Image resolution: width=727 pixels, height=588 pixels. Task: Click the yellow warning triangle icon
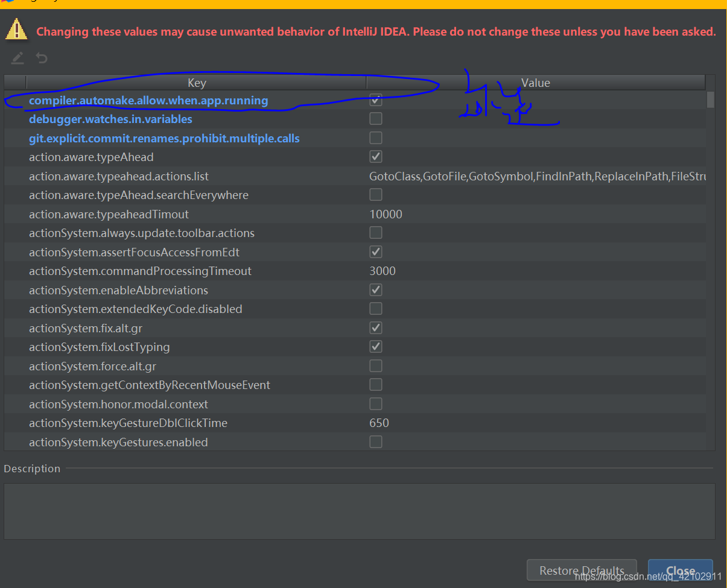(x=16, y=29)
